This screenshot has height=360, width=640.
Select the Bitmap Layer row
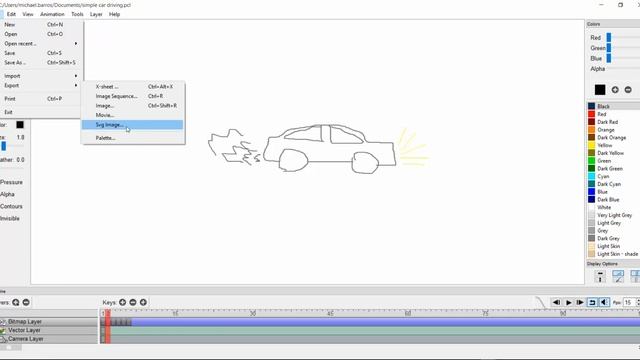(49, 322)
